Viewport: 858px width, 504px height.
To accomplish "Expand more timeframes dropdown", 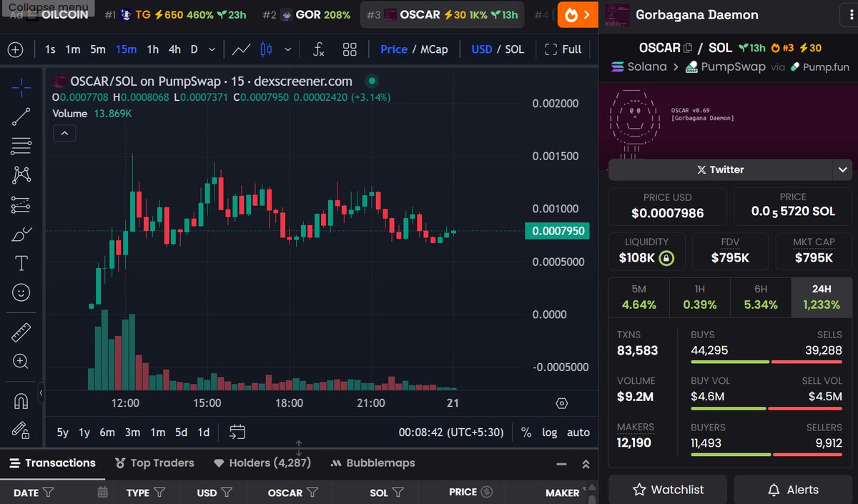I will click(212, 49).
